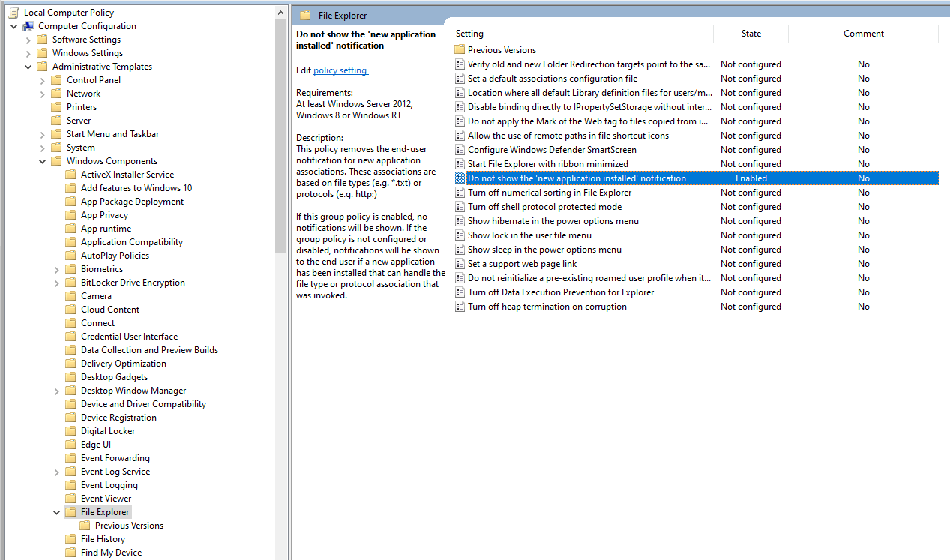Viewport: 950px width, 560px height.
Task: Click the File Explorer header folder icon
Action: (305, 16)
